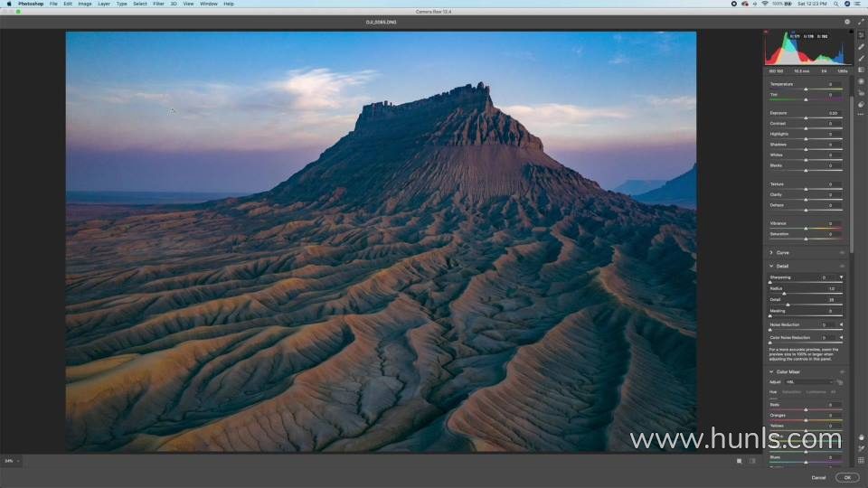The image size is (868, 488).
Task: Switch to Saturation tab in Color Mixer
Action: click(792, 391)
